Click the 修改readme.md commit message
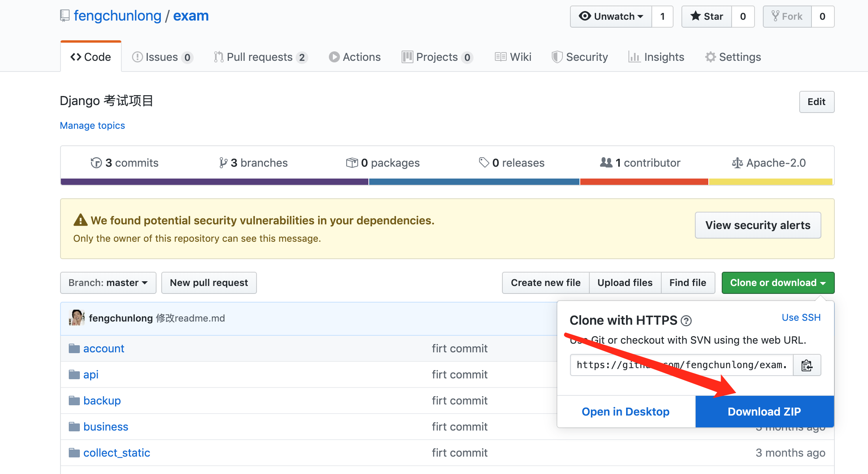This screenshot has height=474, width=868. 191,318
